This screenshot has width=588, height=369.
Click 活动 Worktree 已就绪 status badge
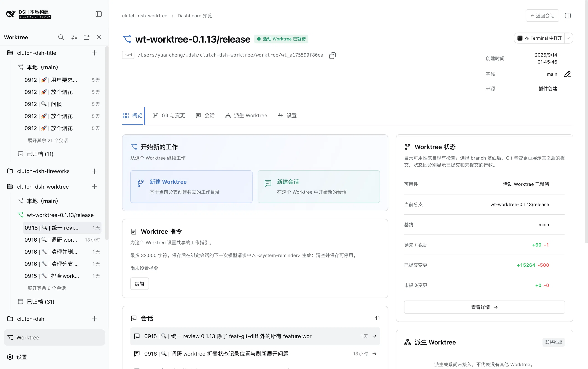281,39
